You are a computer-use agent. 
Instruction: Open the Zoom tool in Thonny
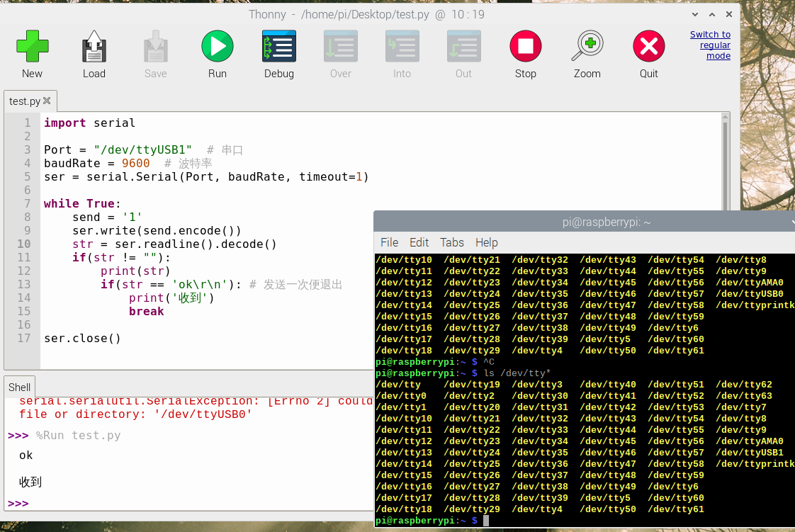tap(587, 46)
